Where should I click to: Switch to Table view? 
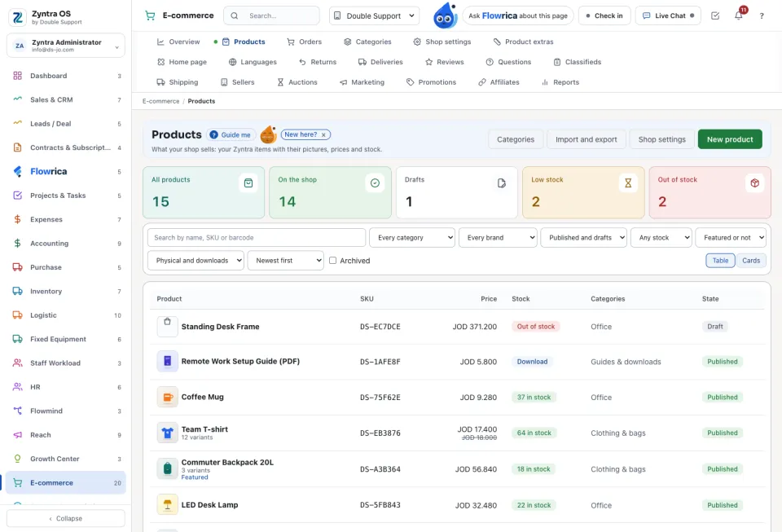(720, 260)
